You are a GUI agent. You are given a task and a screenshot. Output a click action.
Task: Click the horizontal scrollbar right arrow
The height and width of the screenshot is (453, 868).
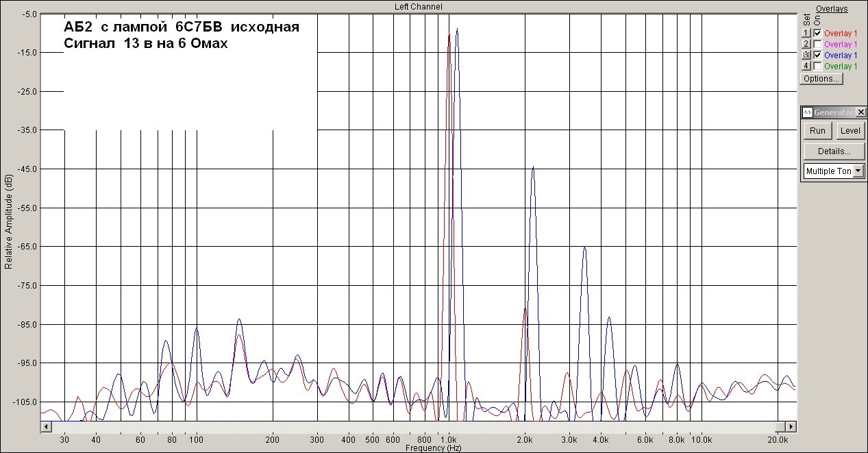(791, 426)
